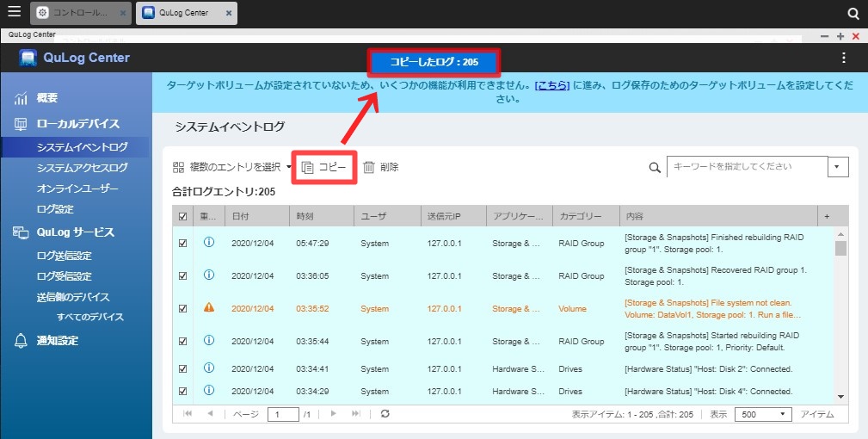Viewport: 868px width, 439px height.
Task: Click the search magnifier beside the keyword field
Action: 655,168
